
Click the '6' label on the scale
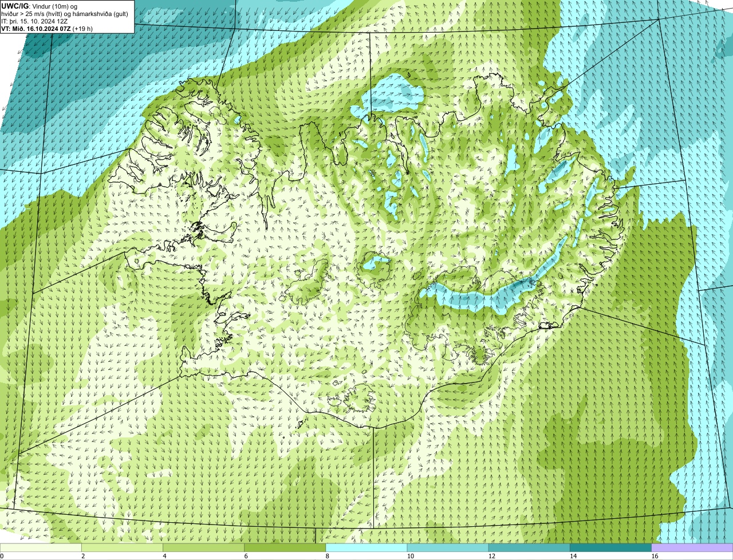click(x=246, y=556)
